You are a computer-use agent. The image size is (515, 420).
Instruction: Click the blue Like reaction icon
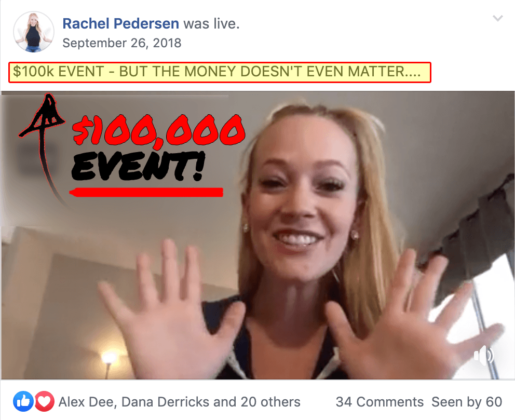(23, 401)
